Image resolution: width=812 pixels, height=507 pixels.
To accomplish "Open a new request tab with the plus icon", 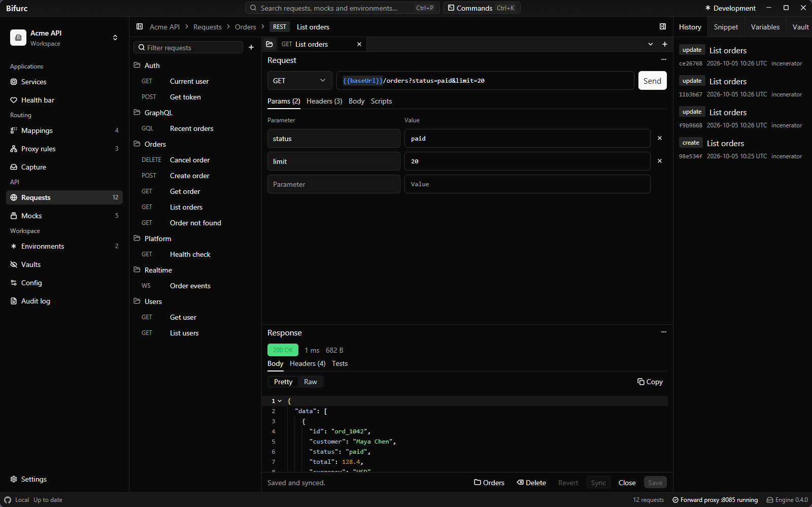I will (x=665, y=44).
